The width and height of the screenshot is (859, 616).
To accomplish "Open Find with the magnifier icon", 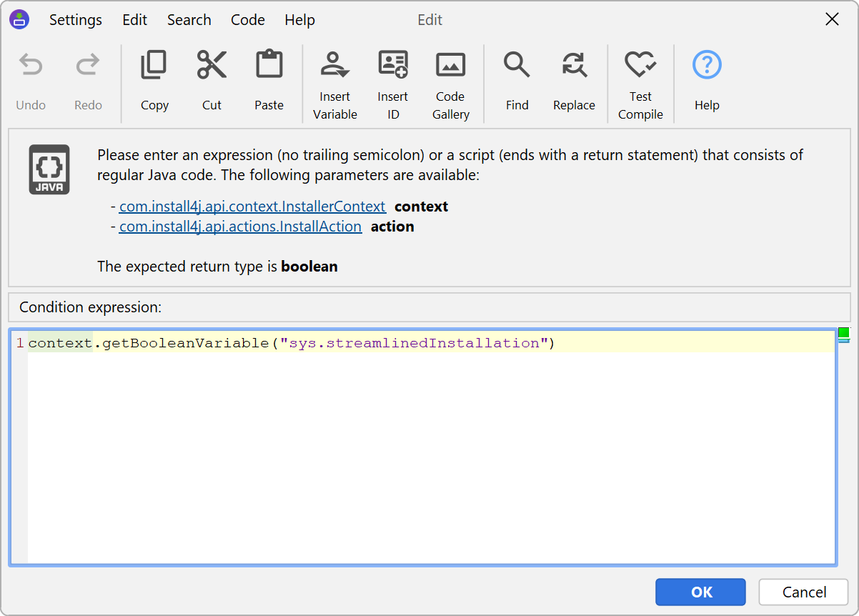I will coord(517,66).
